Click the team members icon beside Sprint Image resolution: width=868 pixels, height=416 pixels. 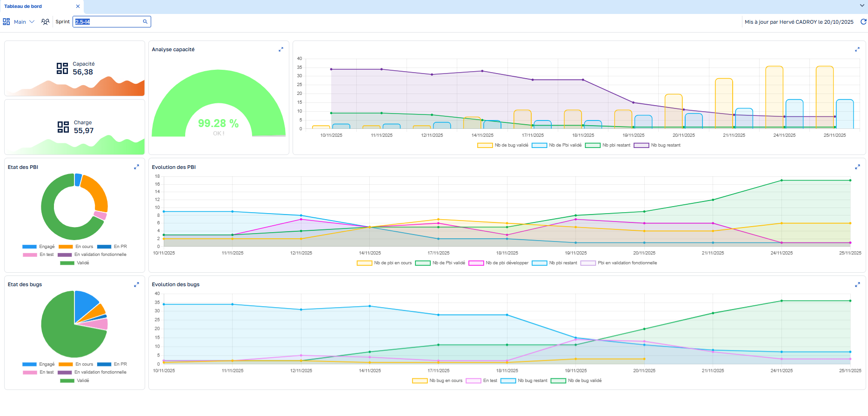(x=45, y=22)
